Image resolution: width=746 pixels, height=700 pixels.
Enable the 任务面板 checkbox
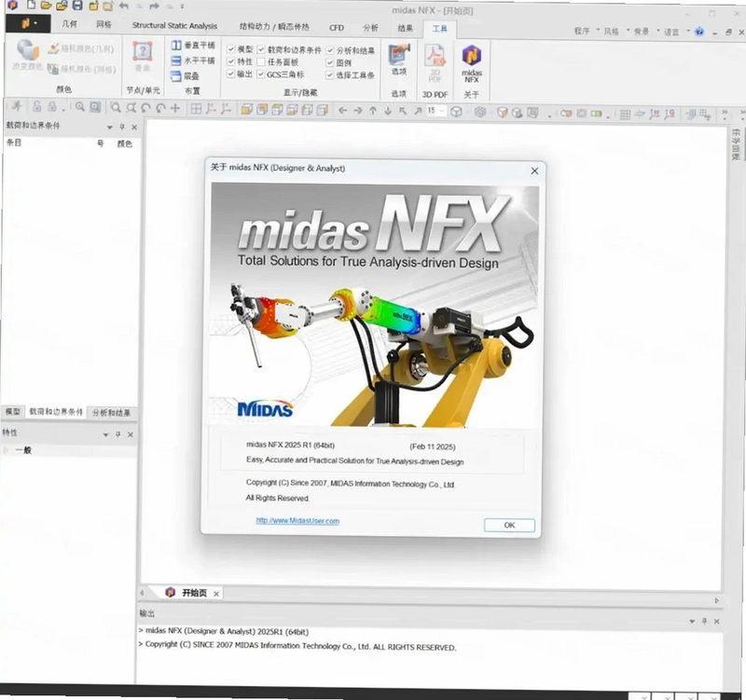261,62
